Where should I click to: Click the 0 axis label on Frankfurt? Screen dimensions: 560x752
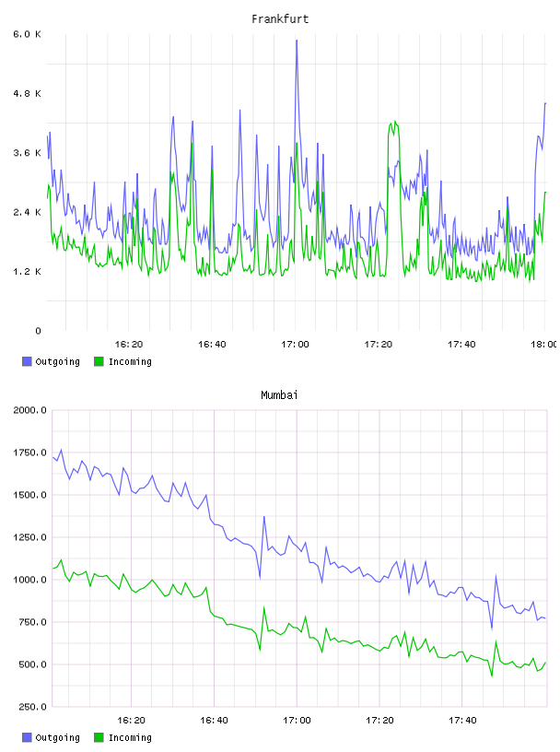click(38, 331)
